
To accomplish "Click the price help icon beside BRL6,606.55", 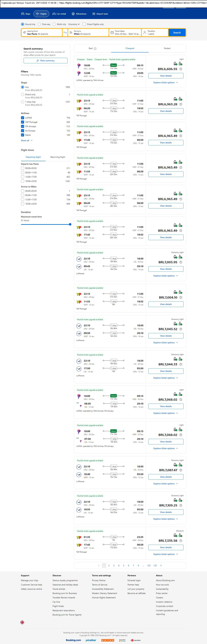I will (181, 69).
